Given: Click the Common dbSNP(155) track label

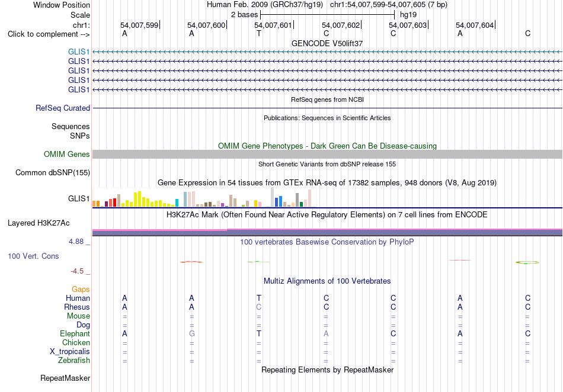Looking at the screenshot, I should pos(53,172).
